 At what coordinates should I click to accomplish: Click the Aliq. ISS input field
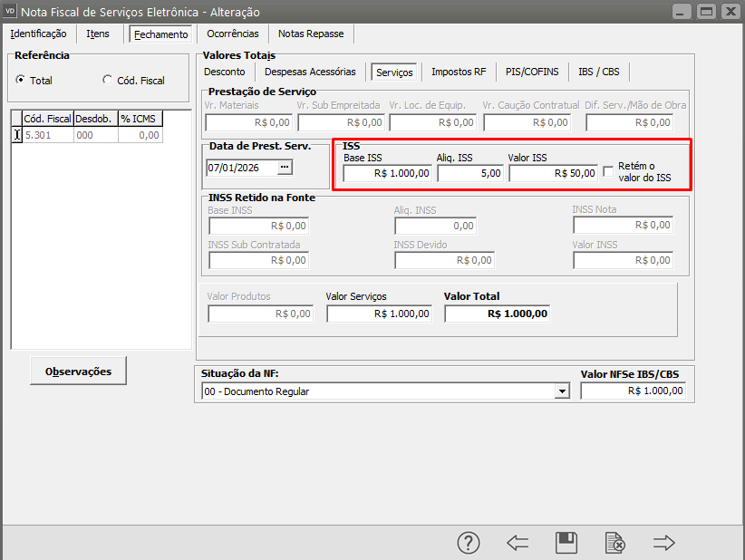point(470,173)
